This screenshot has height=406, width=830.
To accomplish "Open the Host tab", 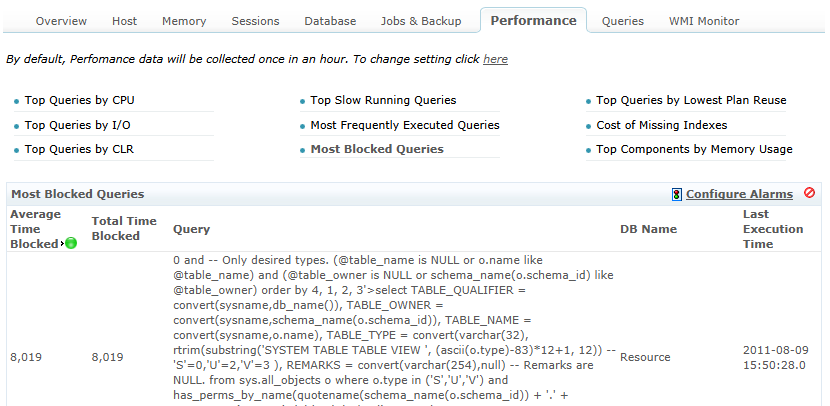I will pyautogui.click(x=125, y=21).
